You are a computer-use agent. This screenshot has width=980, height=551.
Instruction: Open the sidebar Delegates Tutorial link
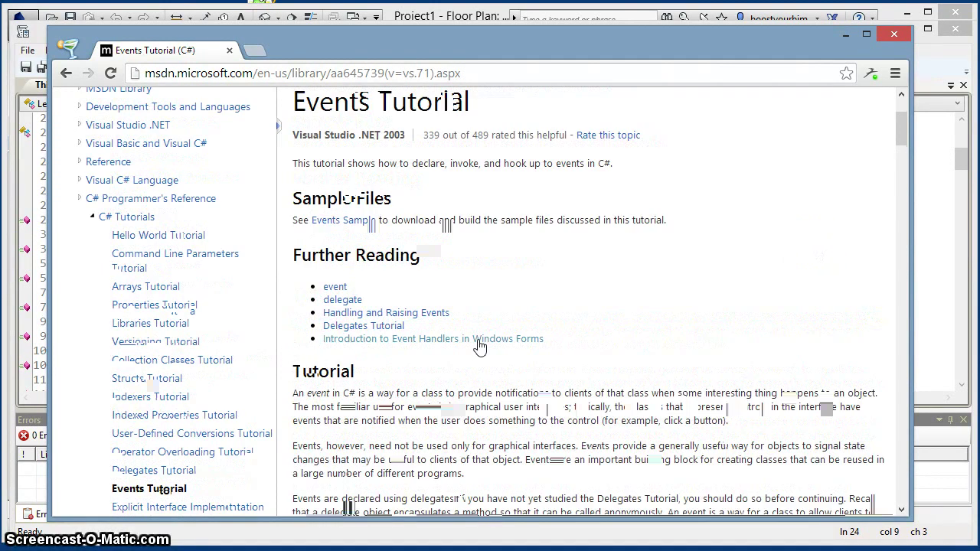[x=154, y=470]
